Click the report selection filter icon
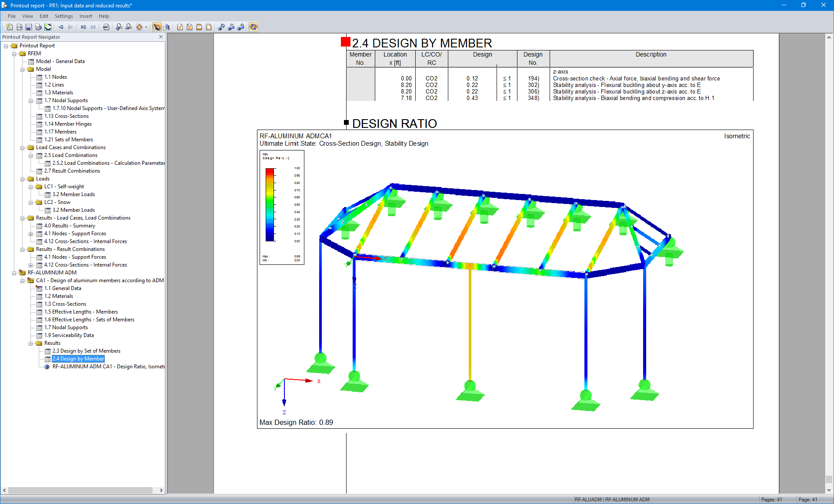This screenshot has width=834, height=504. (x=180, y=27)
